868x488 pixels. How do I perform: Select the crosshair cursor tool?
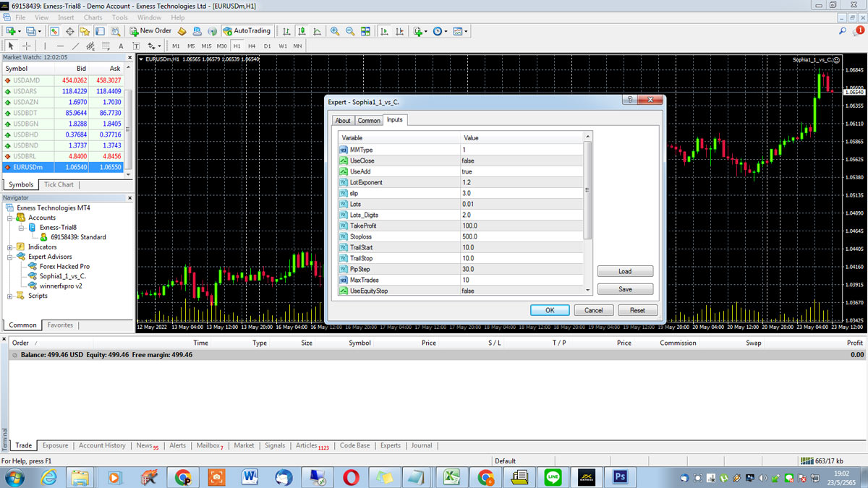pyautogui.click(x=25, y=46)
